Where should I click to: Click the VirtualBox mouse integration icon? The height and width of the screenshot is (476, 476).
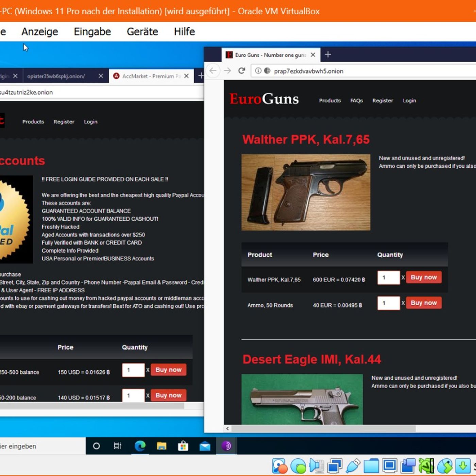coord(445,466)
